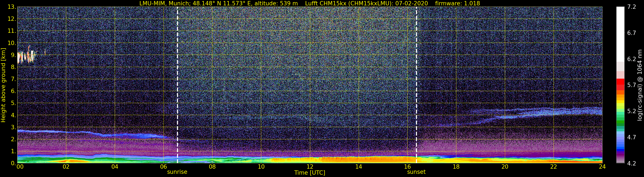The width and height of the screenshot is (644, 177).
Task: Select the "08" time axis tick label
Action: 212,167
